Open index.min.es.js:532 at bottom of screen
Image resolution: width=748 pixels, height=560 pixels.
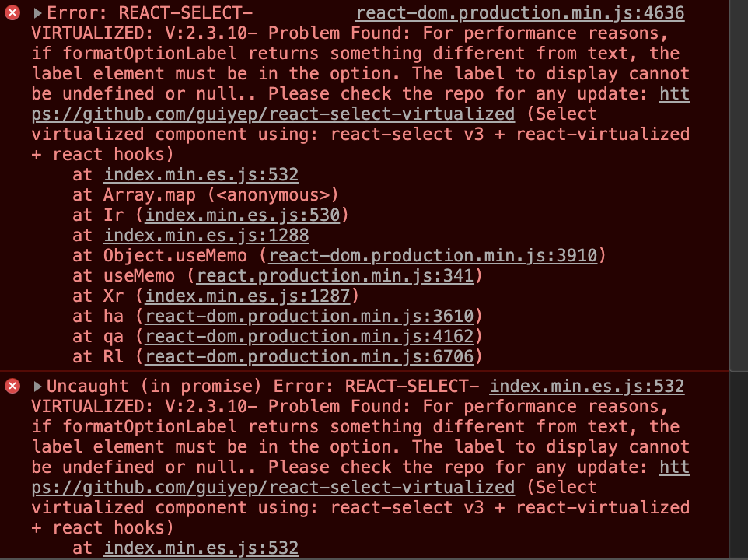point(201,548)
